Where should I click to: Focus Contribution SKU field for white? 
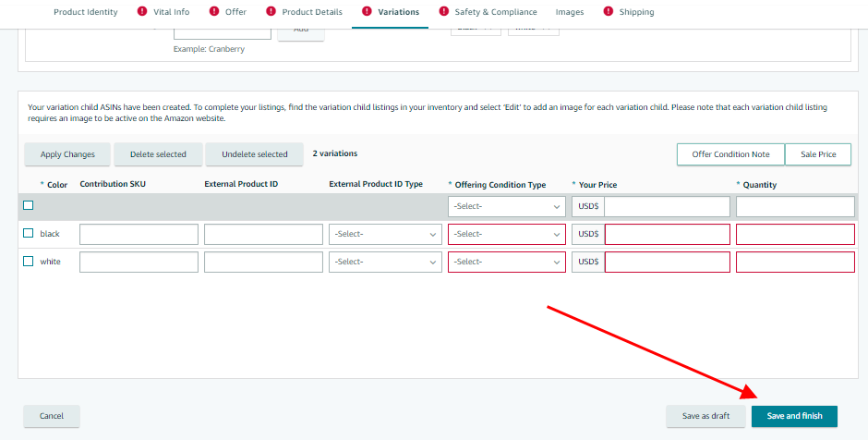pyautogui.click(x=139, y=262)
